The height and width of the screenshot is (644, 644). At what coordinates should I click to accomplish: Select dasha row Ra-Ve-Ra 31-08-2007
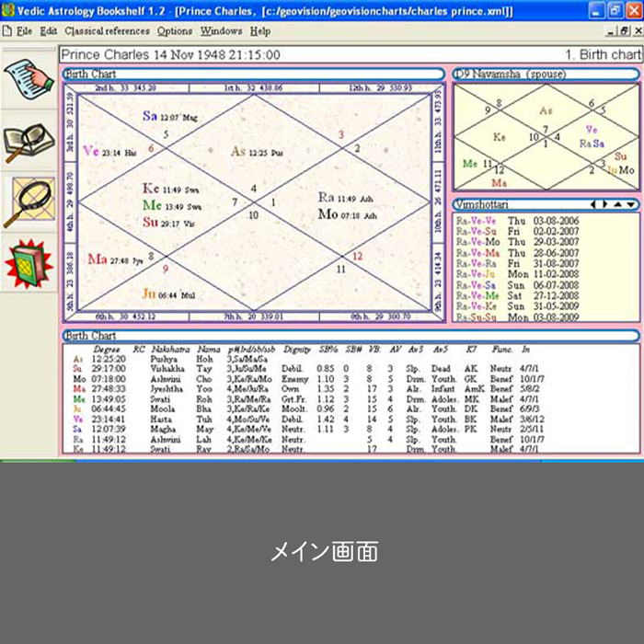[517, 264]
